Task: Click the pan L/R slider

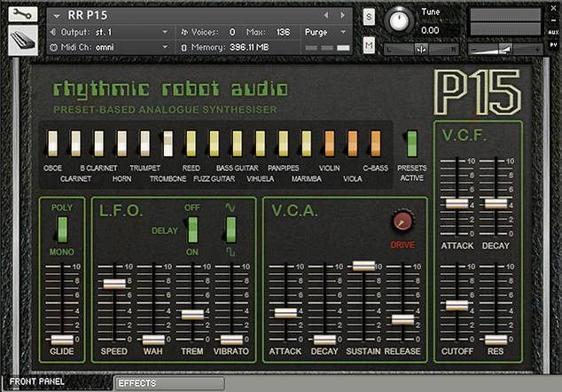Action: pyautogui.click(x=422, y=50)
